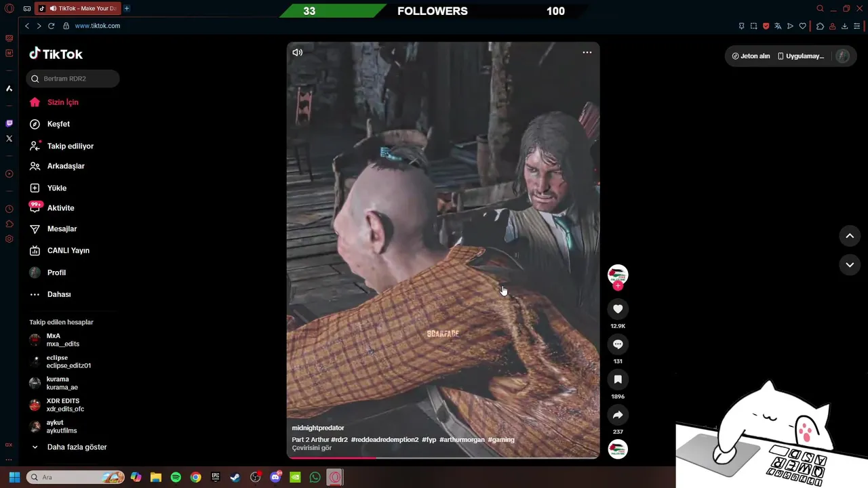868x488 pixels.
Task: Open Discord from the taskbar
Action: (275, 477)
